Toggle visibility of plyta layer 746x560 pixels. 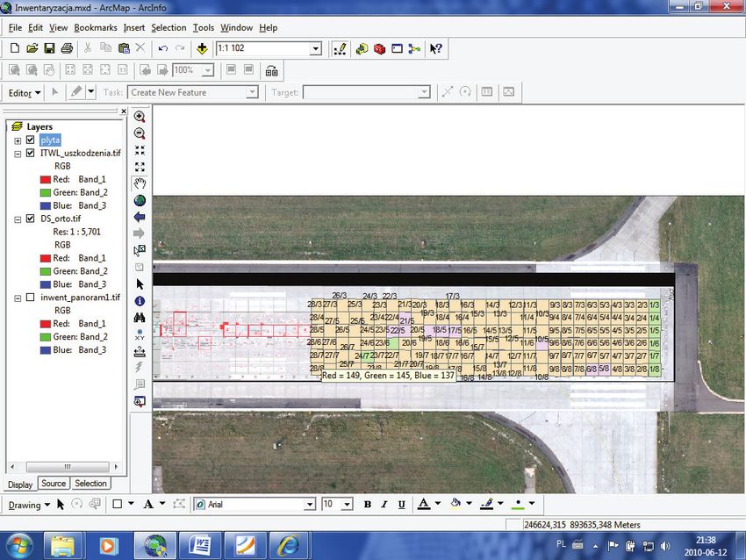(31, 140)
